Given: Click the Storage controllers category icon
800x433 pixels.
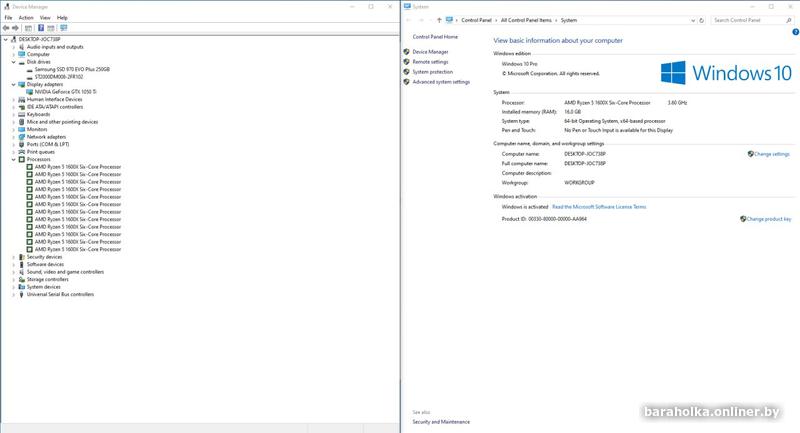Looking at the screenshot, I should point(21,279).
